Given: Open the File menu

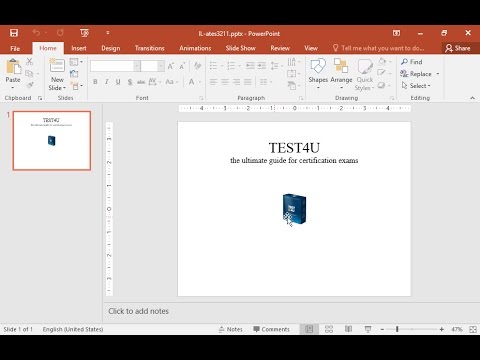Looking at the screenshot, I should [x=15, y=48].
